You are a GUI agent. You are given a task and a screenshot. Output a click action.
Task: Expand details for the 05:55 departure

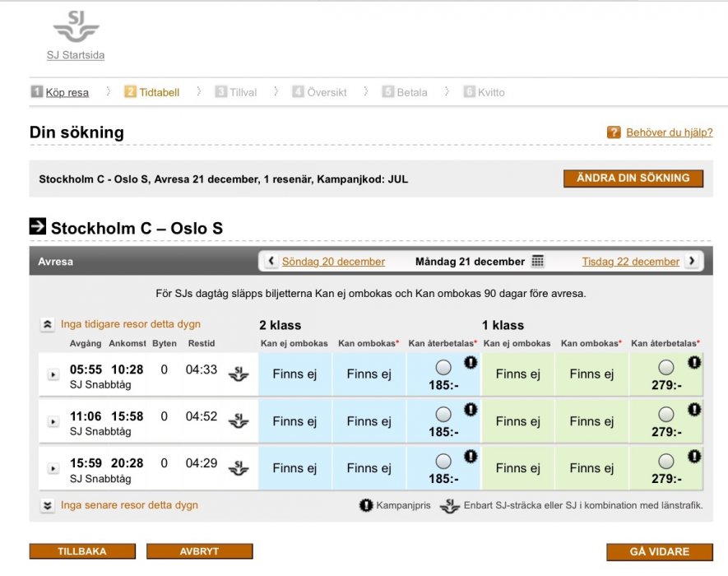pos(53,375)
